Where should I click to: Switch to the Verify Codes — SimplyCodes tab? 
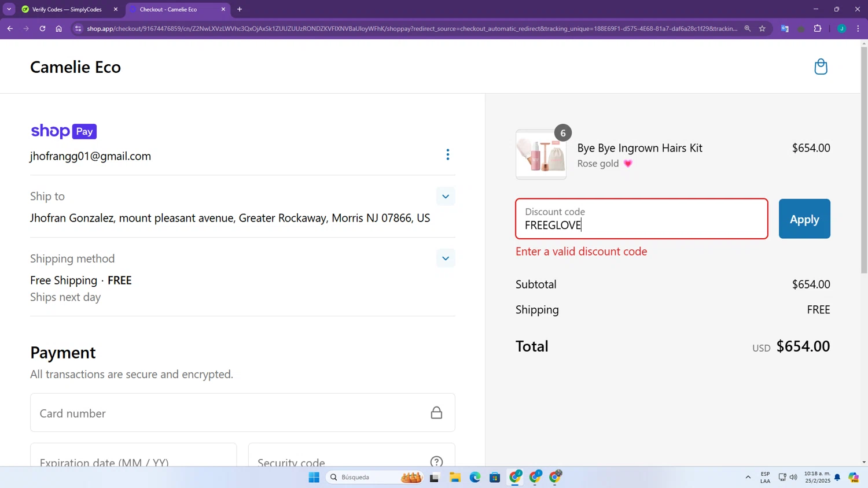(x=67, y=9)
